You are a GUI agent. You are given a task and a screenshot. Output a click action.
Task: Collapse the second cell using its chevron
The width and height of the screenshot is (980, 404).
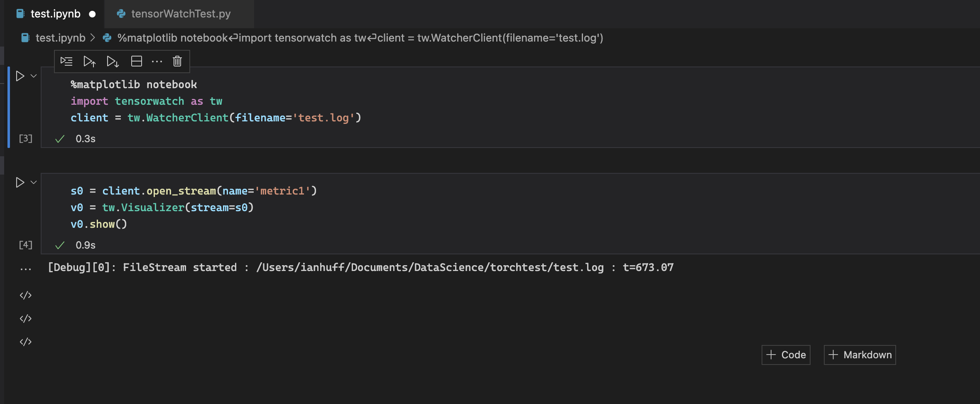point(33,182)
